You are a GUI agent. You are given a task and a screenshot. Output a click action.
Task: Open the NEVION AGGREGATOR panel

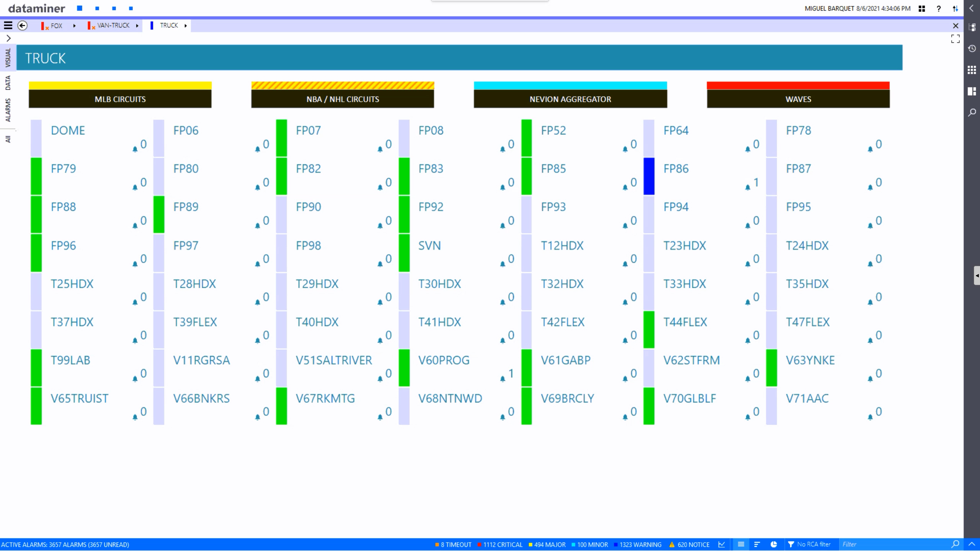click(x=570, y=95)
